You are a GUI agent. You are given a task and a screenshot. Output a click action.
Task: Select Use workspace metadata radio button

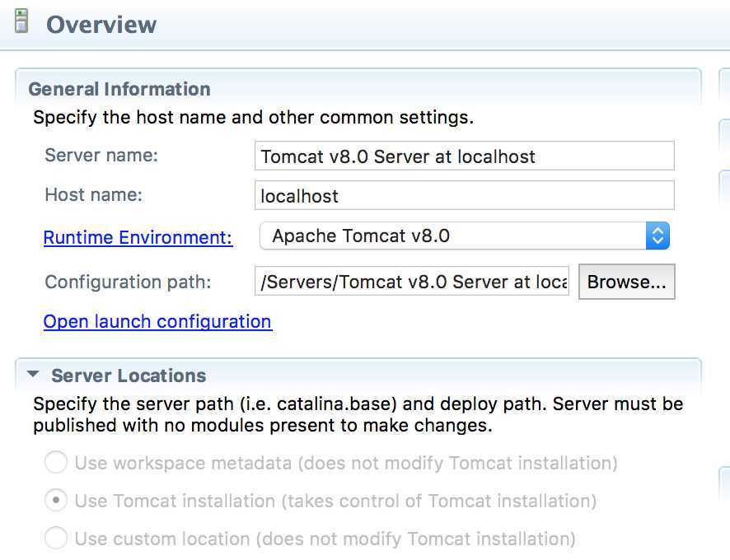click(x=56, y=462)
